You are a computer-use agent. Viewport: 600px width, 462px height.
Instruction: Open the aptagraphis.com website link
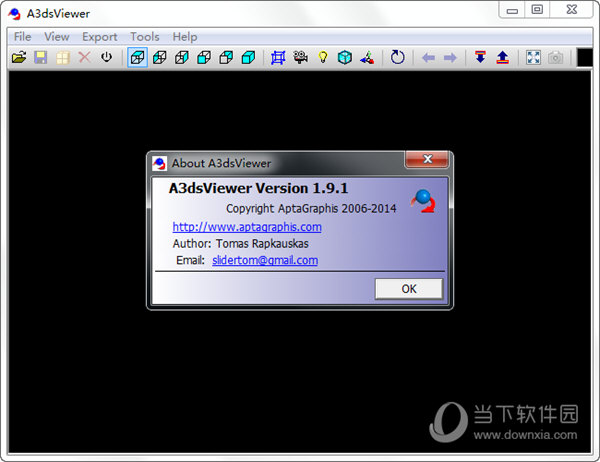[247, 227]
